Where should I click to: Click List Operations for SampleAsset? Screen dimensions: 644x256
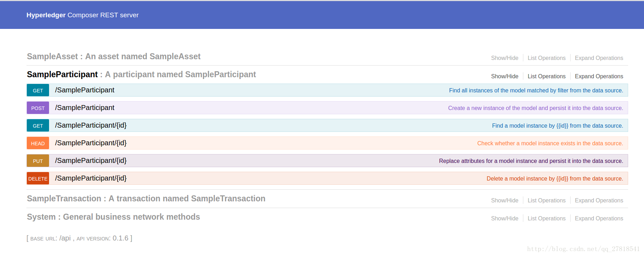(x=546, y=58)
